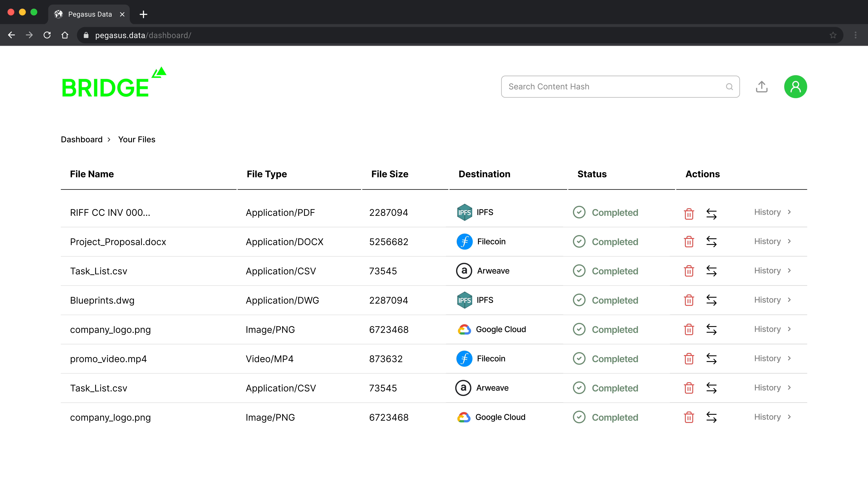This screenshot has width=868, height=487.
Task: Delete the promo_video.mp4 file
Action: point(689,359)
